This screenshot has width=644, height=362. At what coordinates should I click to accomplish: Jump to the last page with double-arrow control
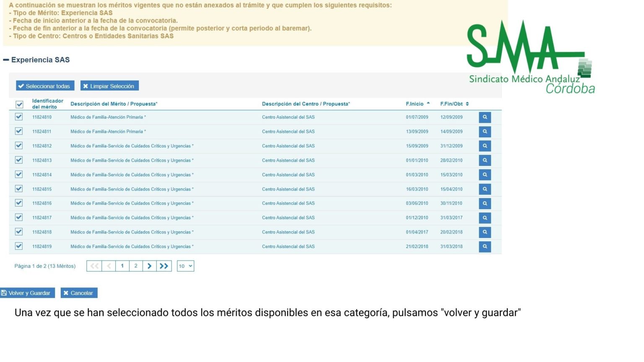tap(164, 266)
